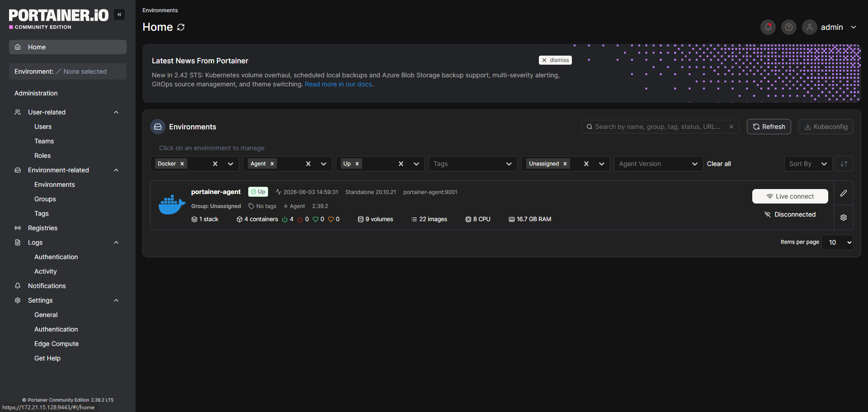Clear all values in the platform filter
The width and height of the screenshot is (868, 412).
coord(215,164)
